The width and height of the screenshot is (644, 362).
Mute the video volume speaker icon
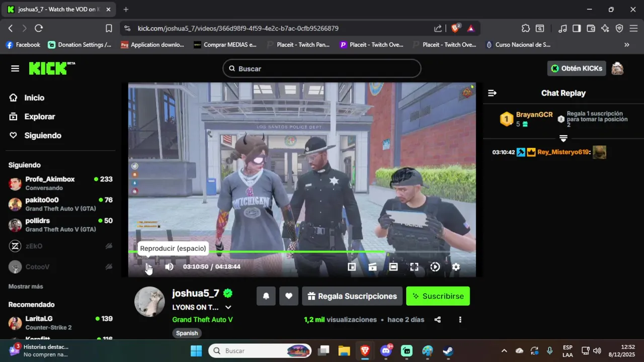click(x=169, y=267)
